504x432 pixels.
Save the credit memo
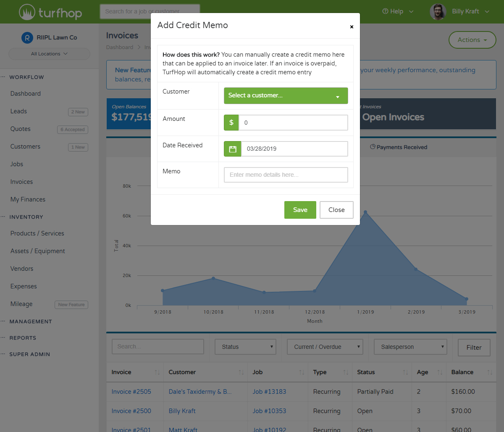coord(300,210)
